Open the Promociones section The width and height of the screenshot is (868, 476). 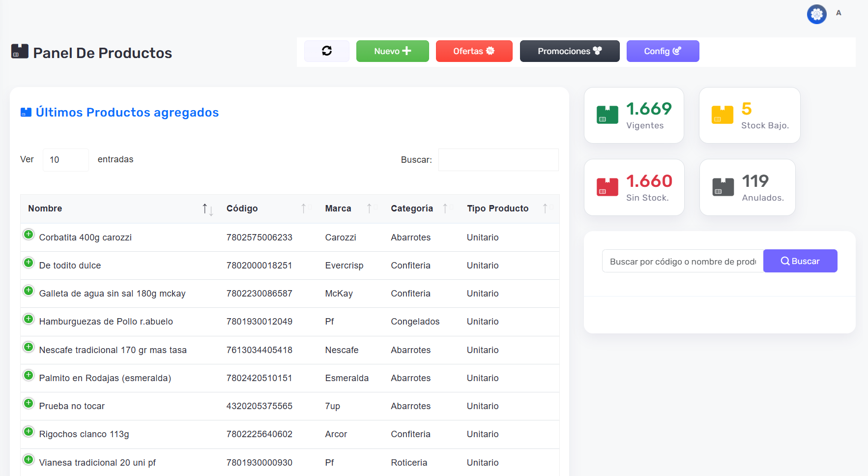569,51
